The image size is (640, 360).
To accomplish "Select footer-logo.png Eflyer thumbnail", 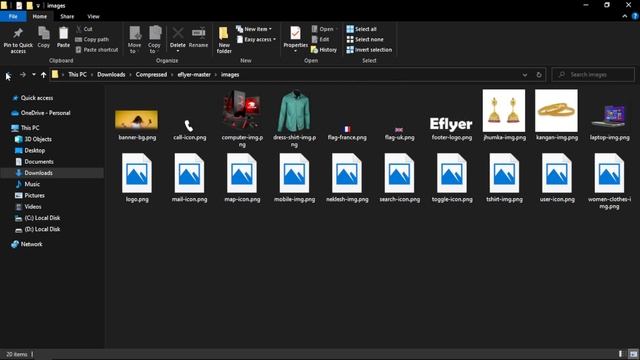I will point(451,124).
